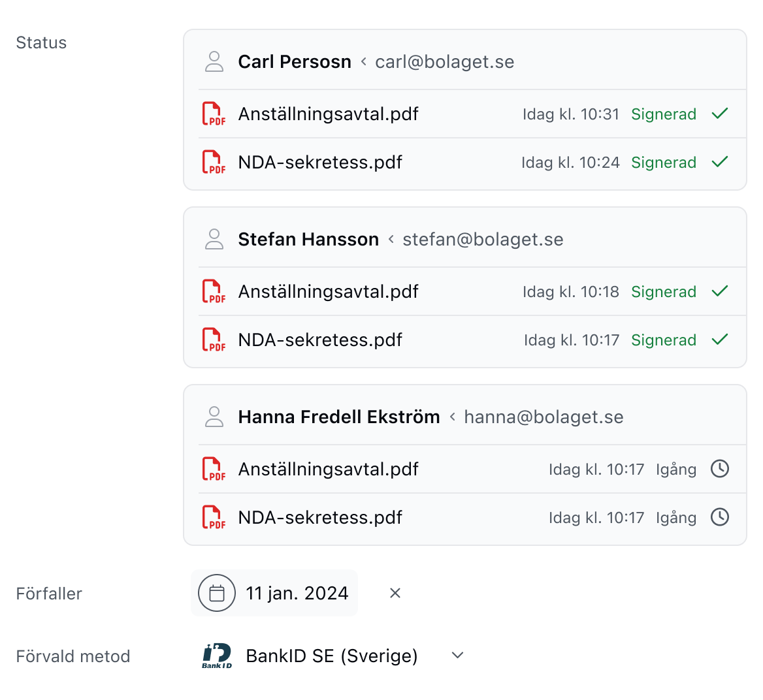Click PDF icon of Hanna's NDA-sekretess.pdf
The image size is (763, 700).
(x=214, y=517)
